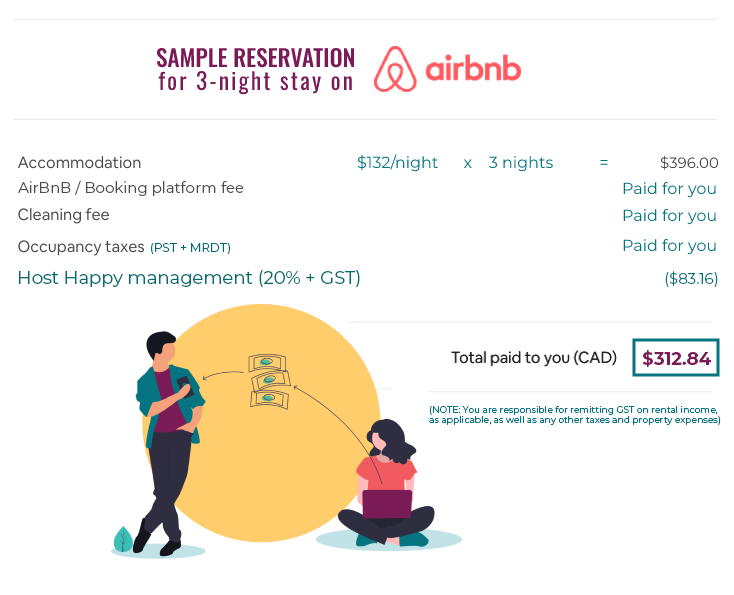Click the flying dollar bills illustration

point(268,381)
